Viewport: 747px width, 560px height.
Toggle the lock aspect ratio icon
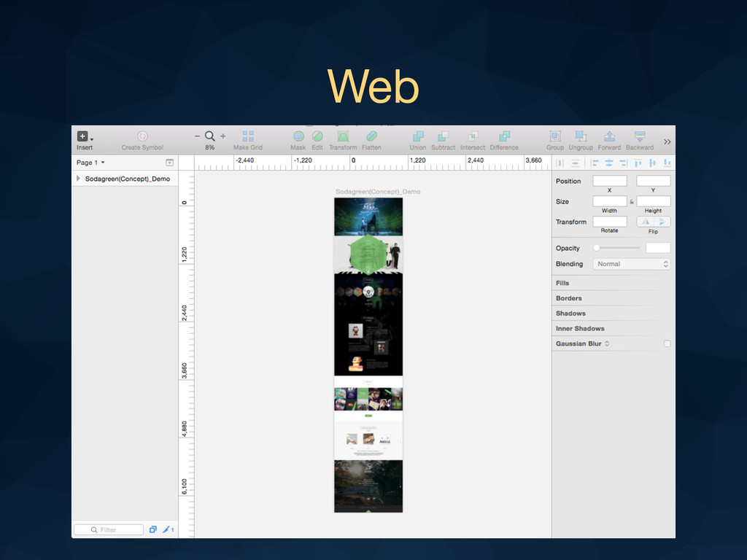click(x=632, y=202)
